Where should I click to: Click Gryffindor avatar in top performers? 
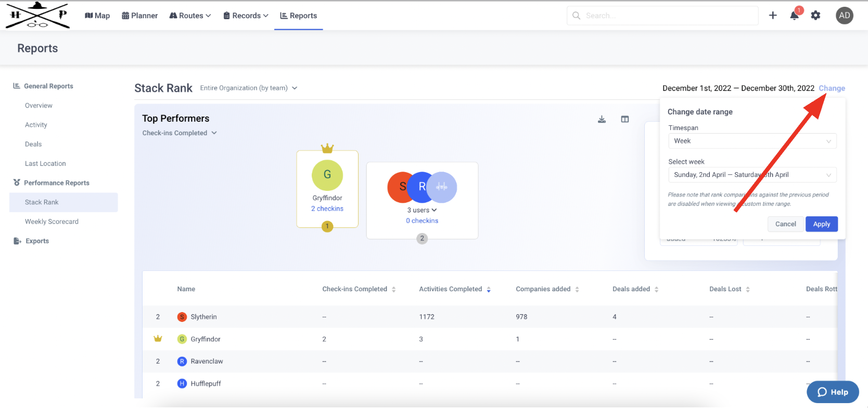point(327,175)
